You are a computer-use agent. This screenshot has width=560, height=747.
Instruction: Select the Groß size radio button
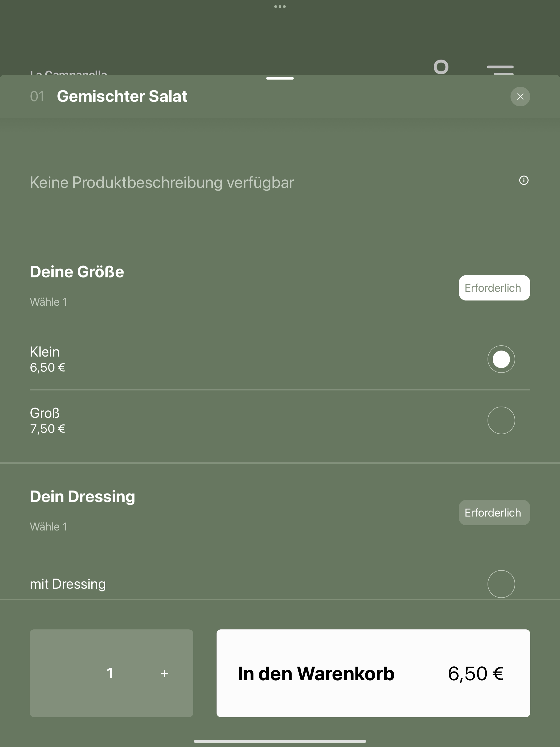click(x=501, y=420)
